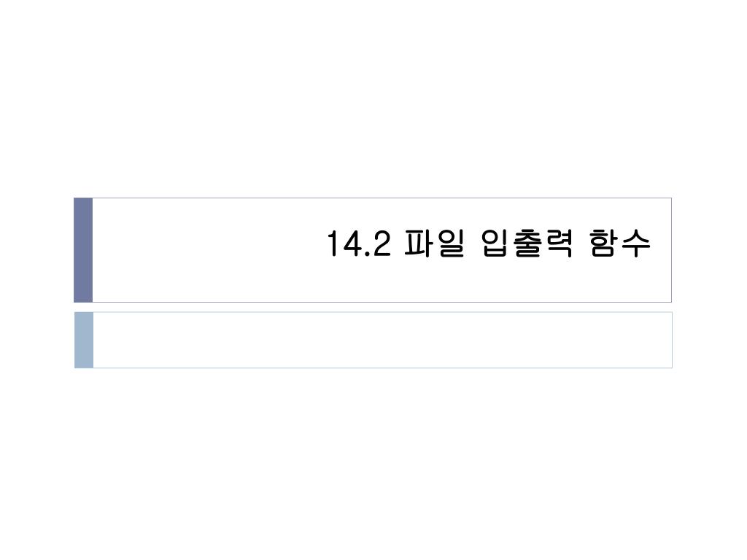Click the word '함수' in the title
This screenshot has width=747, height=560.
(620, 244)
